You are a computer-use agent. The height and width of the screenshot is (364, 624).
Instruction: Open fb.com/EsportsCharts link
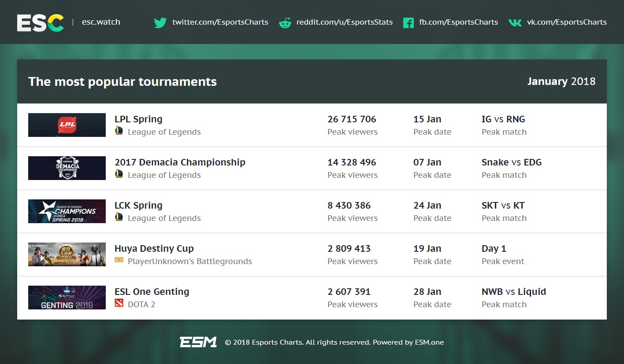pyautogui.click(x=458, y=22)
